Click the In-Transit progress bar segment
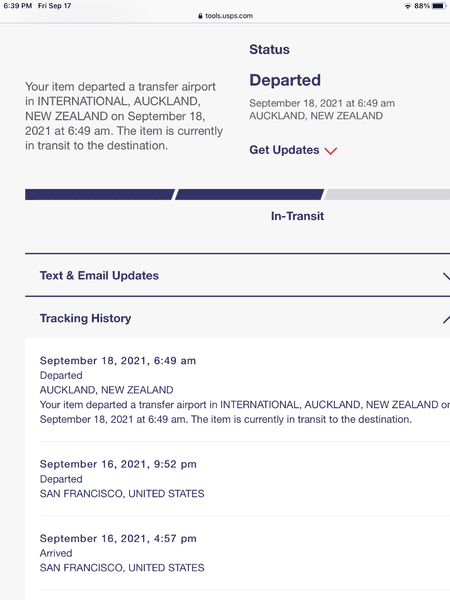450x600 pixels. (249, 194)
